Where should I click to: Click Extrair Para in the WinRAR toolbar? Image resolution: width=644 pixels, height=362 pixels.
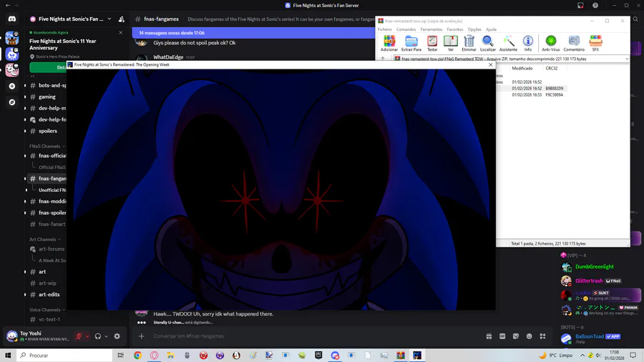point(411,43)
